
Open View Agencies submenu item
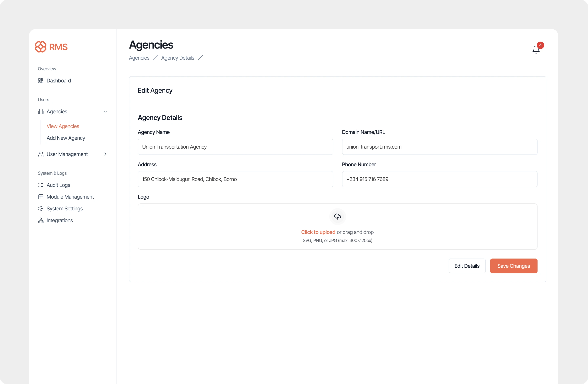pos(63,126)
